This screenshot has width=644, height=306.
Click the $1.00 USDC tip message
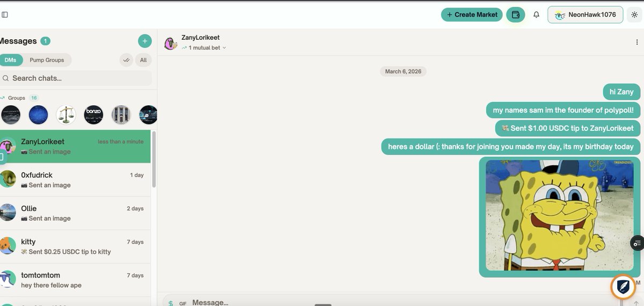pos(568,128)
